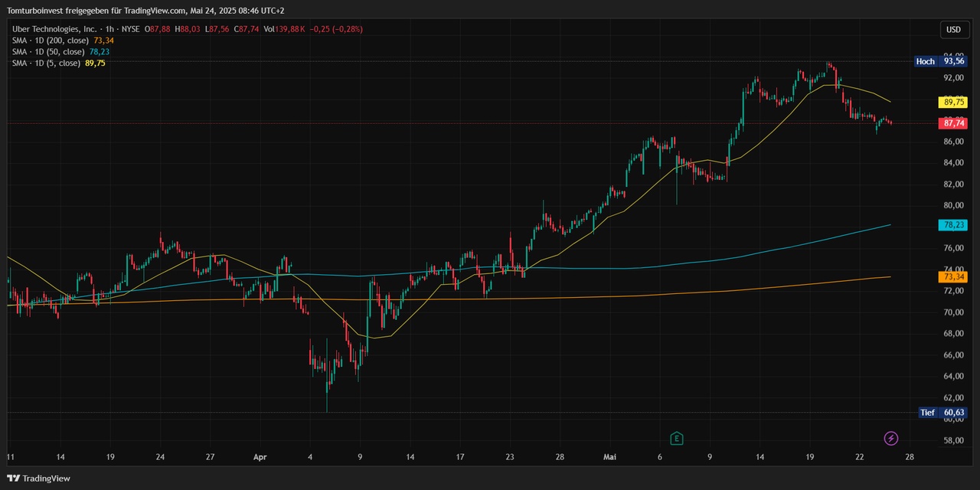Click the open value O87,88
The height and width of the screenshot is (490, 980).
tap(158, 29)
